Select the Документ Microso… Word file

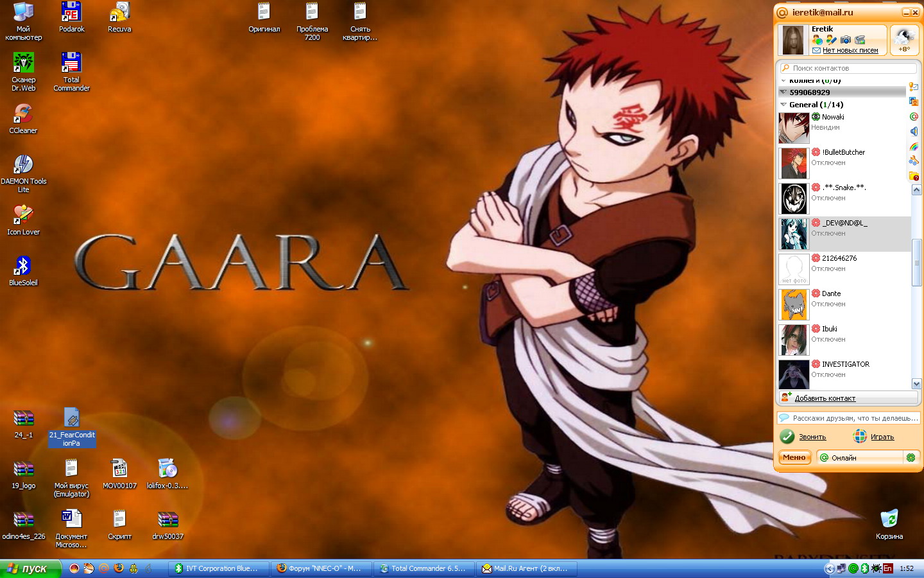[x=71, y=529]
